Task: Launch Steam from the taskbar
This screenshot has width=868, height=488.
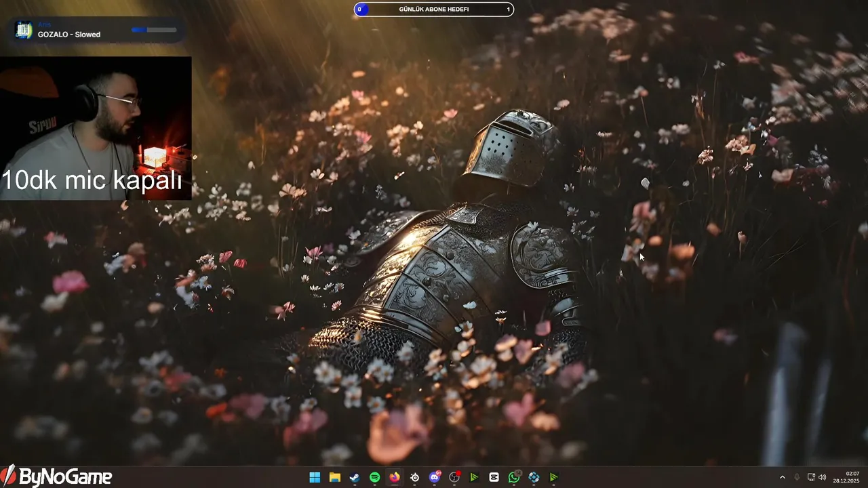Action: click(355, 477)
